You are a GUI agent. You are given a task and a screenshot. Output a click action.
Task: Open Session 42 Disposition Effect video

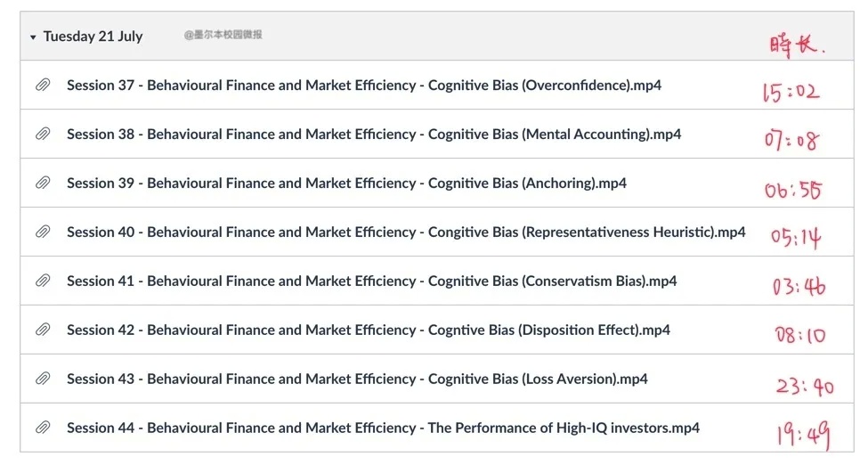(369, 330)
